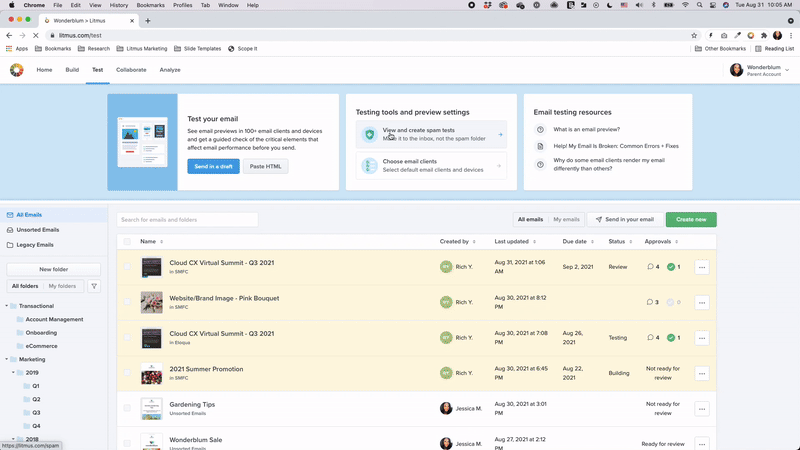Click Jessica M. avatar on Gardening Tips row
Image resolution: width=800 pixels, height=450 pixels.
[446, 408]
